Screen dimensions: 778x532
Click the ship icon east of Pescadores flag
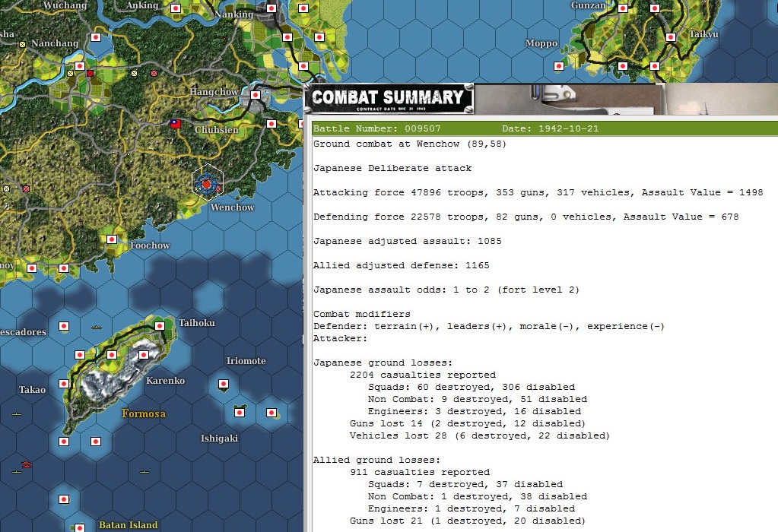coord(97,328)
